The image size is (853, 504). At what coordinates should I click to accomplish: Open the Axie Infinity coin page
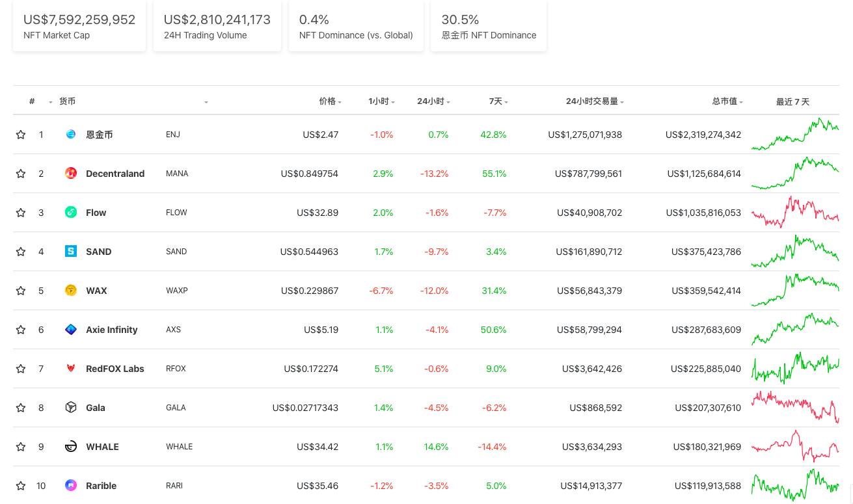coord(111,330)
